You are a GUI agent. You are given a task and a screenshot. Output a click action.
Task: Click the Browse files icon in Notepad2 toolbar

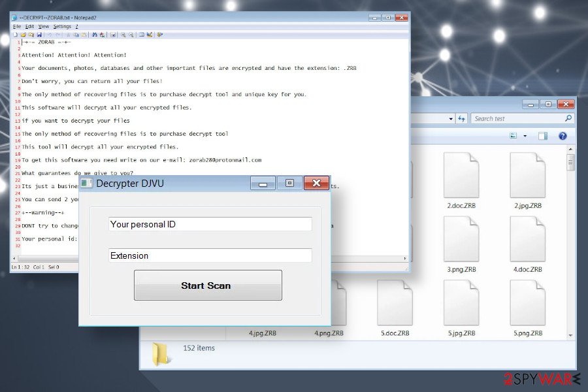click(31, 35)
